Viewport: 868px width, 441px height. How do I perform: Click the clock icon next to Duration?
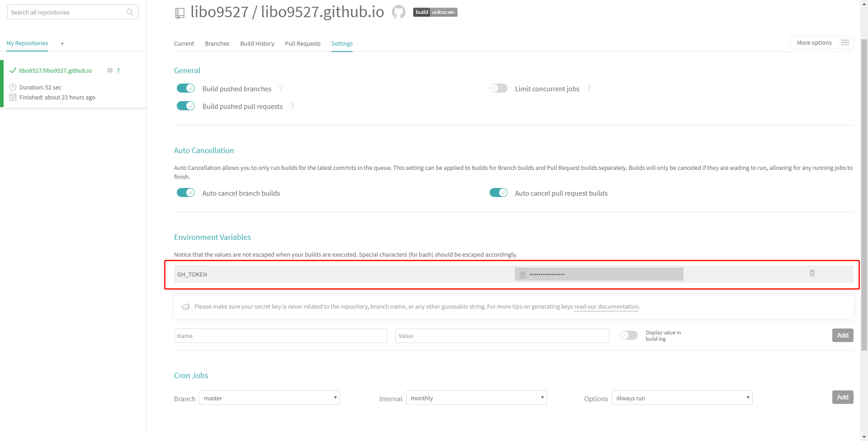13,87
